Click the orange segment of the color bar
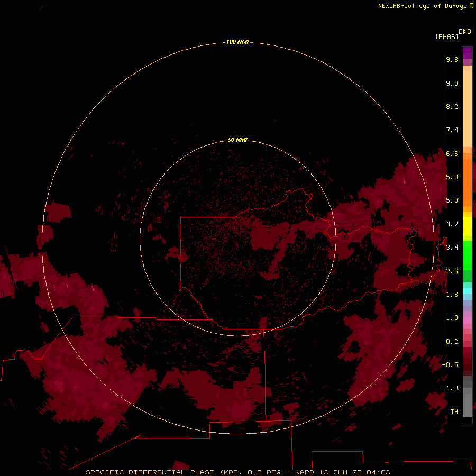Screen dimensions: 476x476 click(x=467, y=182)
